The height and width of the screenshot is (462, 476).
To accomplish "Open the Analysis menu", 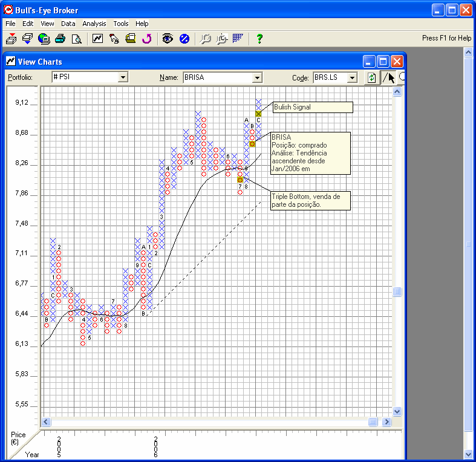I will (x=94, y=24).
